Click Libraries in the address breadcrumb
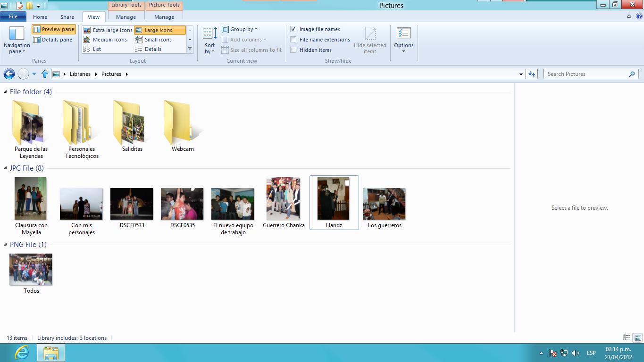The image size is (644, 362). coord(80,74)
